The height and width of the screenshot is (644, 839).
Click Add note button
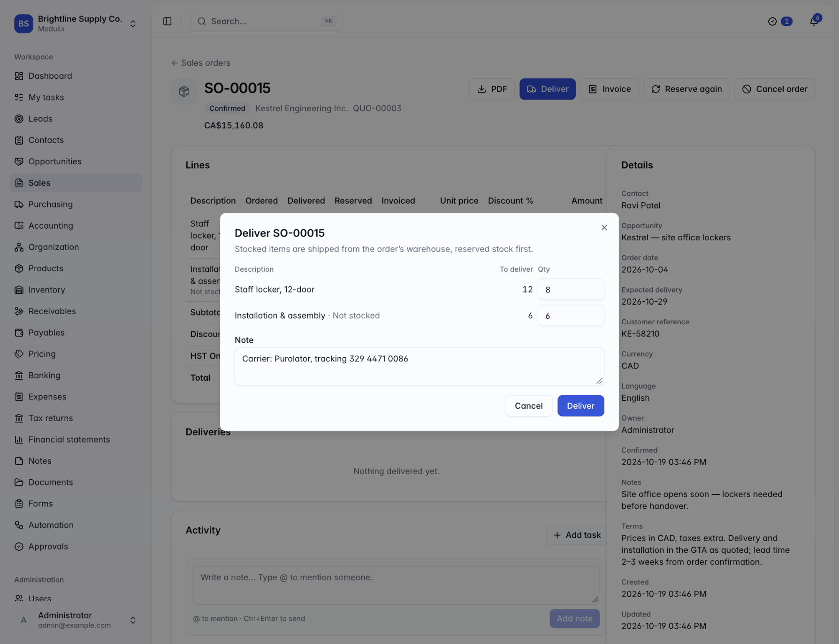574,619
